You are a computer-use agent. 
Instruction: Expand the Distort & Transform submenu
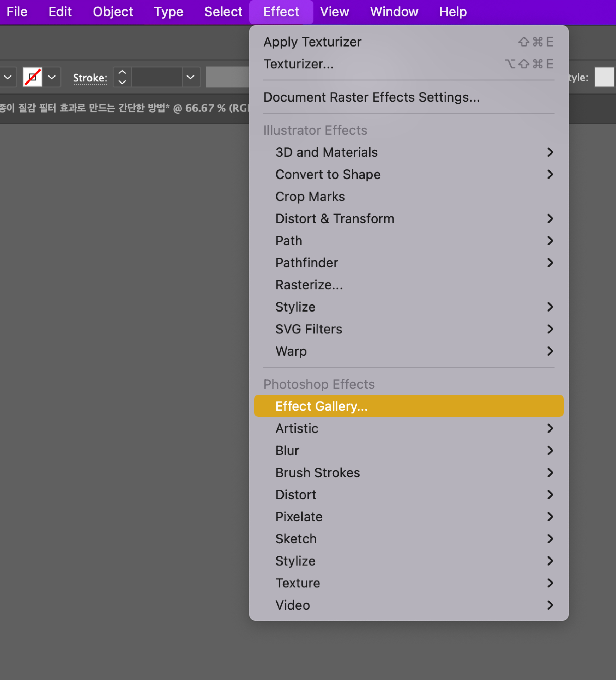pos(409,219)
